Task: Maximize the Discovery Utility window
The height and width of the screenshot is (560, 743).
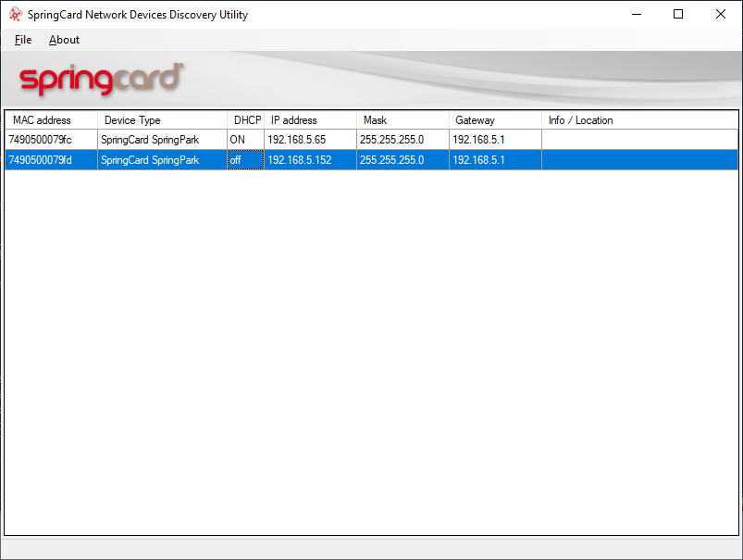Action: coord(678,14)
